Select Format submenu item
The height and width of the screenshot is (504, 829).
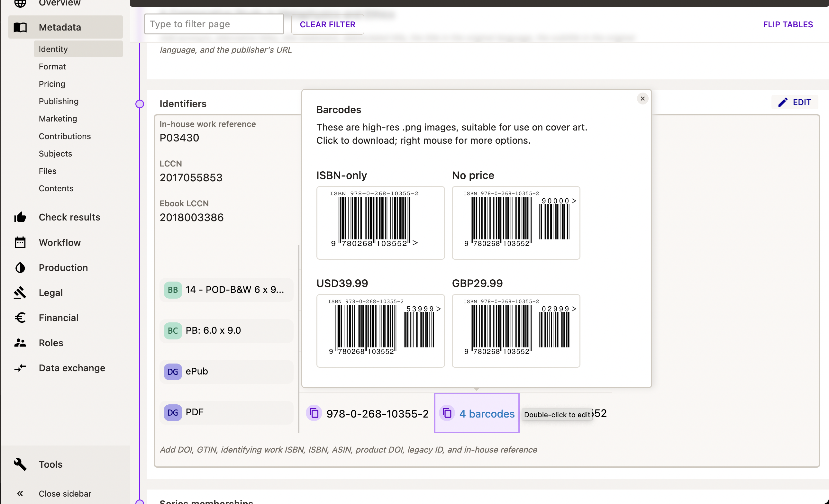[x=52, y=67]
